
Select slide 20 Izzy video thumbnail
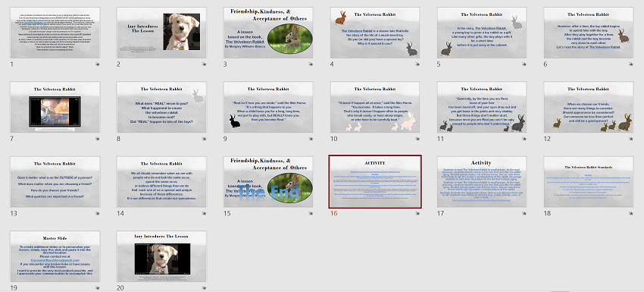[x=162, y=256]
